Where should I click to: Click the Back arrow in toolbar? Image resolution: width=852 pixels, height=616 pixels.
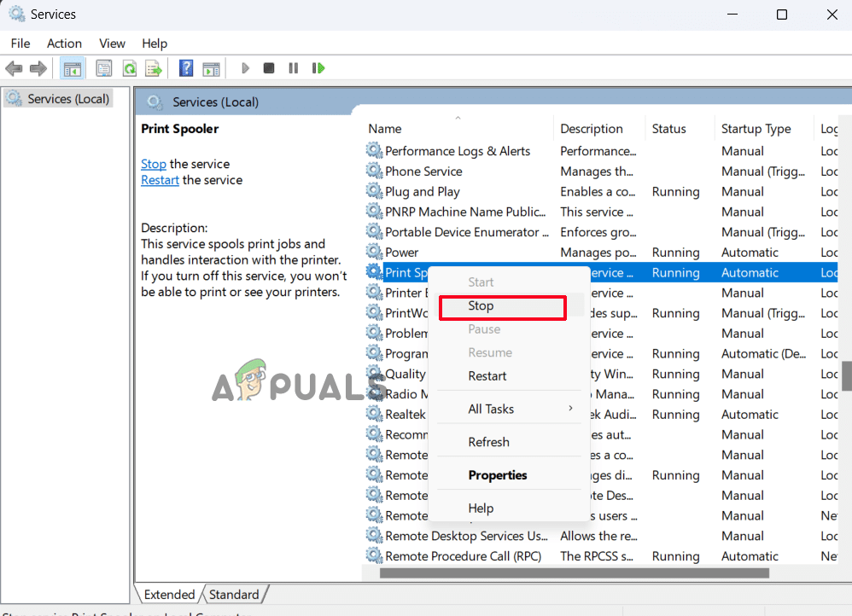tap(14, 68)
